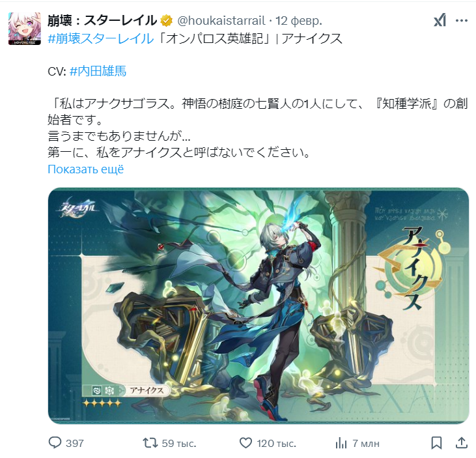
Task: Open the Anaxa character artwork image
Action: pyautogui.click(x=259, y=306)
